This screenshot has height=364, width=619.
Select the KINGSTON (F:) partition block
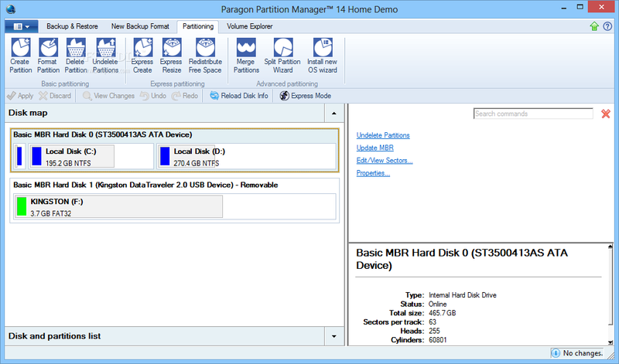[x=118, y=206]
